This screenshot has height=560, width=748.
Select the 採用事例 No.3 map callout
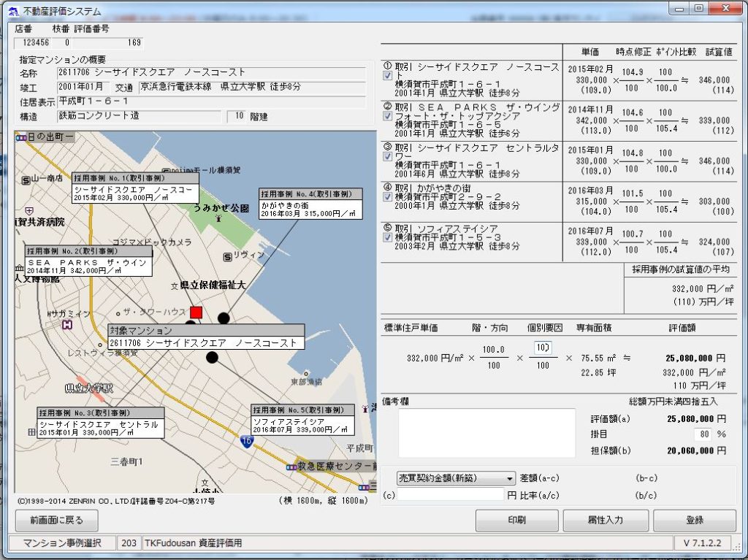100,423
